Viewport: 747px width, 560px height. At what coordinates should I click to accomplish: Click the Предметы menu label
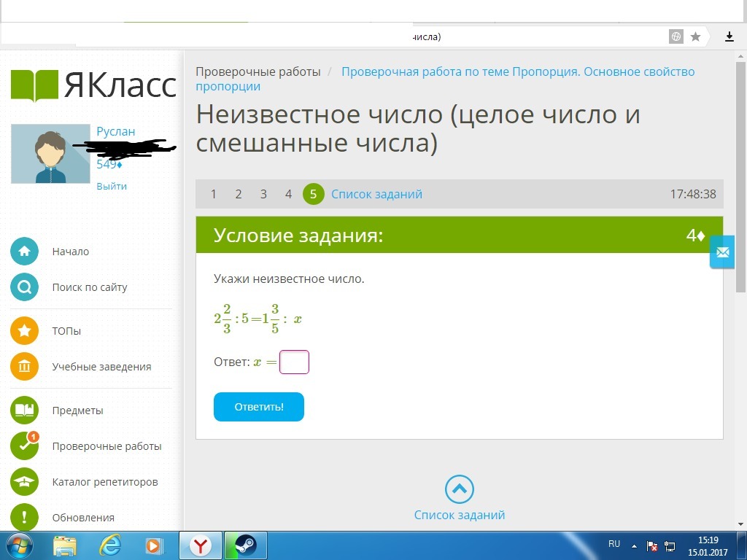[x=77, y=411]
